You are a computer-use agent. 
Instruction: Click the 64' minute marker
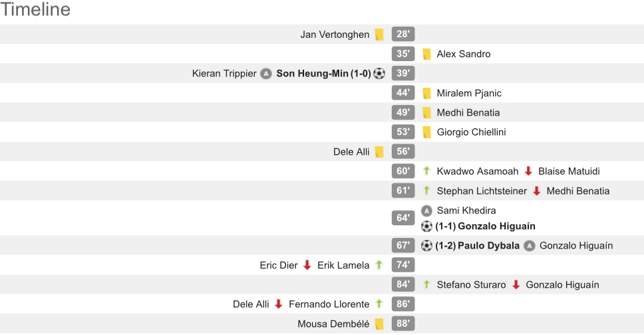[x=403, y=218]
